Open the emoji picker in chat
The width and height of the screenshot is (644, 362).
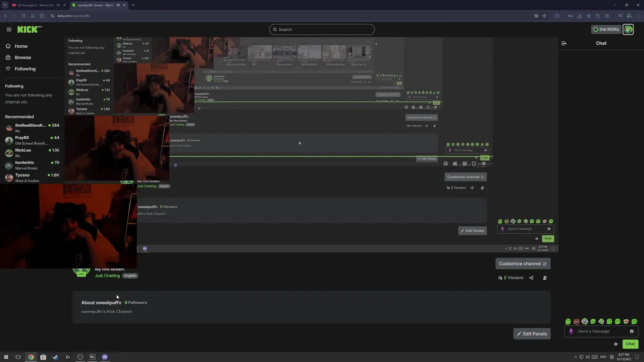pos(632,331)
